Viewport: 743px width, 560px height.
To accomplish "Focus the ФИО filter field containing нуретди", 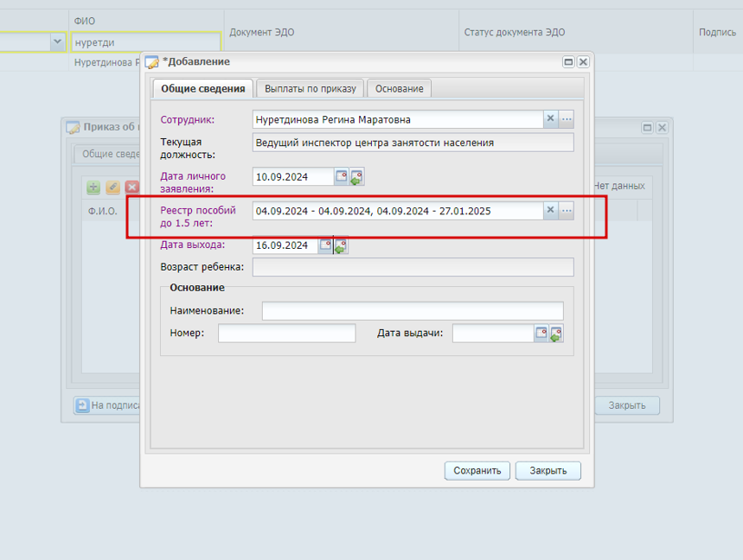I will point(145,42).
